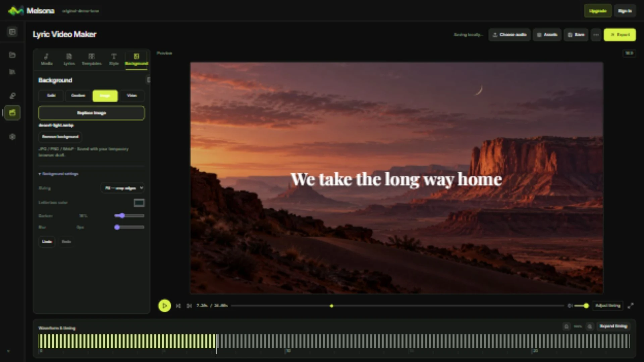Switch to the Media tab

coord(47,59)
